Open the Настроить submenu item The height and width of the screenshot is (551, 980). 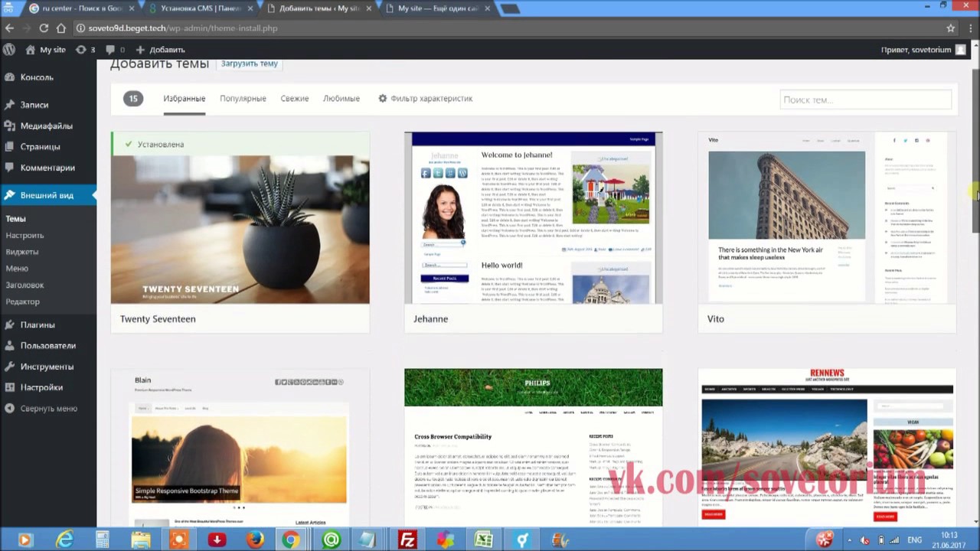24,236
